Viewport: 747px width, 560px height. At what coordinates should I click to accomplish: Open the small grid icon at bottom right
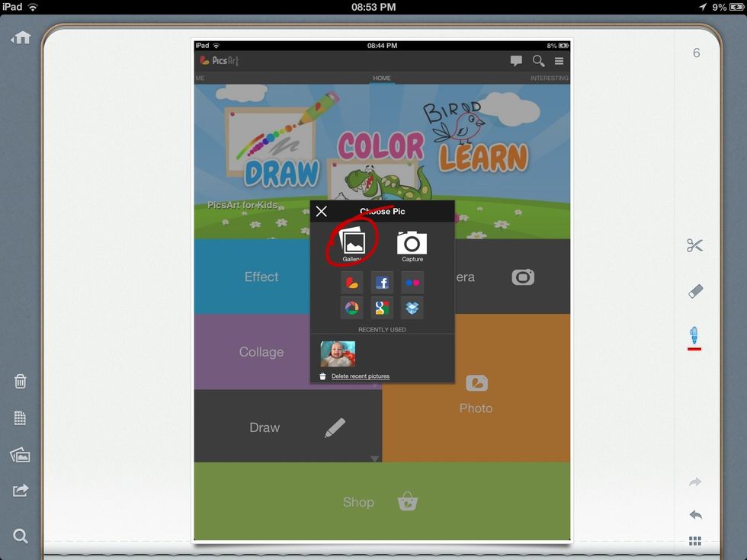694,541
